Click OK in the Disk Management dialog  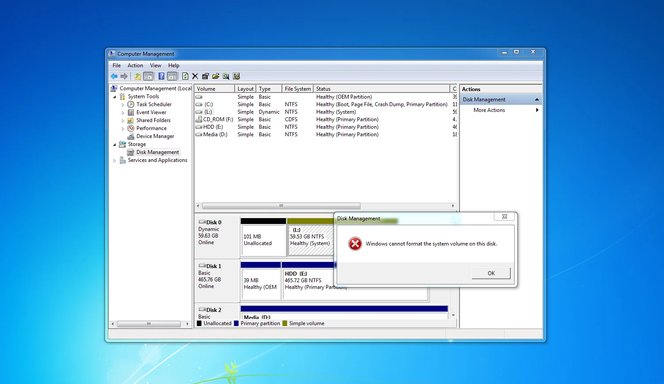[x=491, y=273]
